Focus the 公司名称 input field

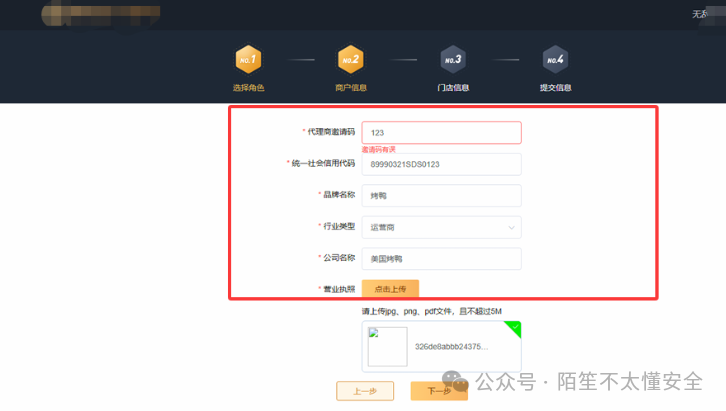tap(441, 259)
